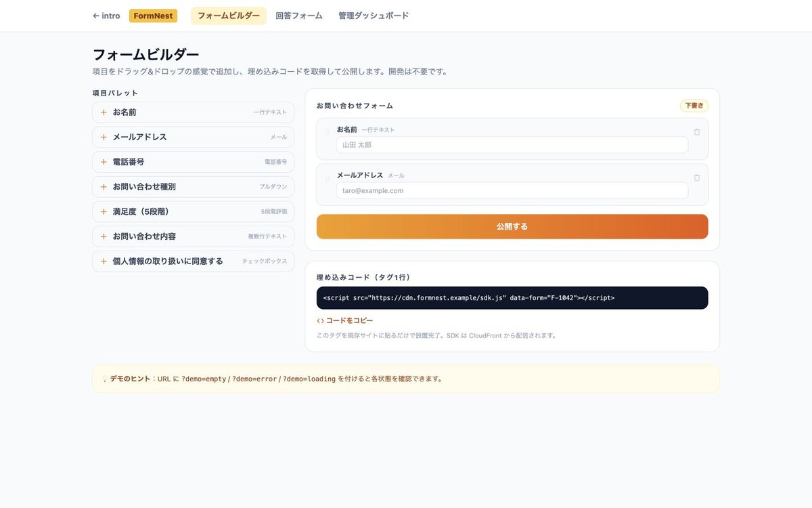This screenshot has width=812, height=508.
Task: Delete the メールアドレス field with trash icon
Action: (697, 177)
